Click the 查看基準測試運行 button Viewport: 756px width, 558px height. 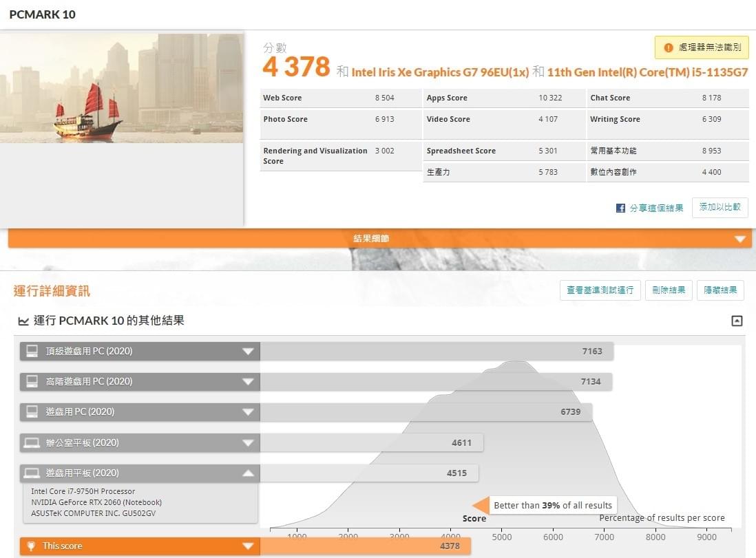click(x=600, y=290)
